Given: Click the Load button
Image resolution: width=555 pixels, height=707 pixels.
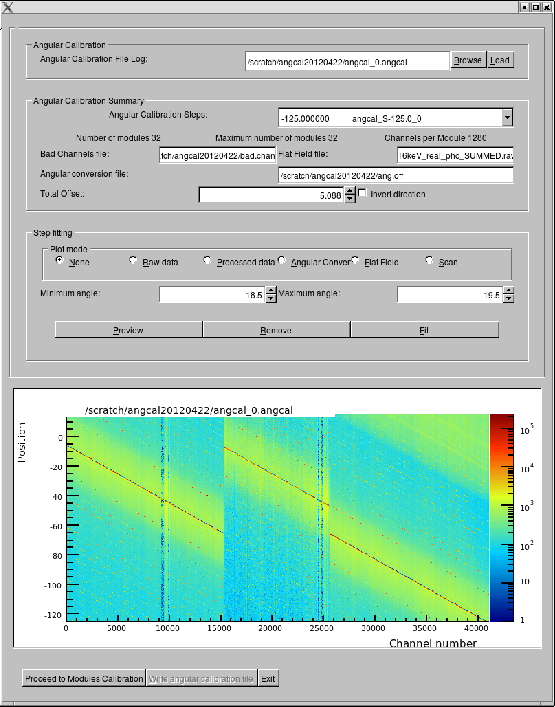Looking at the screenshot, I should click(x=500, y=60).
